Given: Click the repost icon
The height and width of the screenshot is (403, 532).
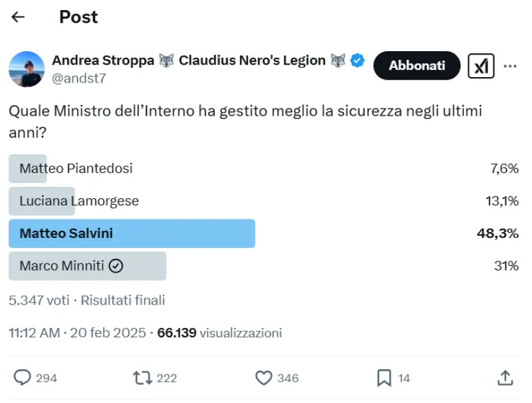Looking at the screenshot, I should 142,378.
